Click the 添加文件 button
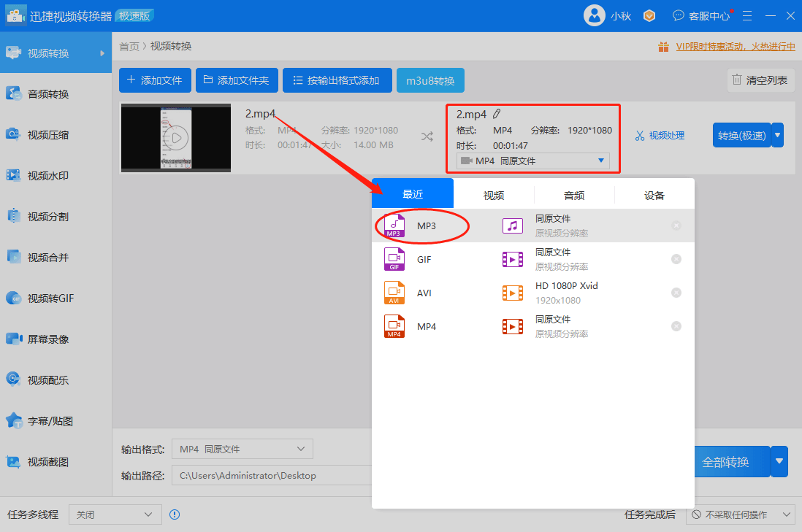Screen dimensions: 802x532 tap(155, 80)
